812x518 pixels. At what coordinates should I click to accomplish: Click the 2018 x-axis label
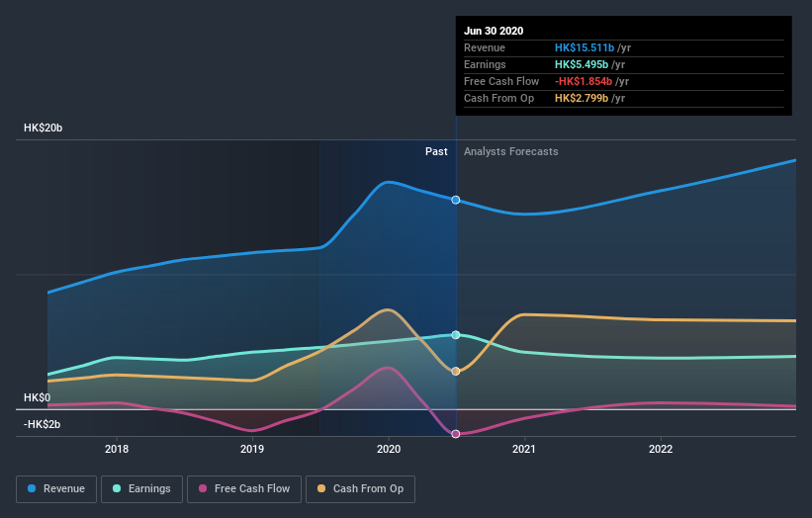[x=117, y=449]
